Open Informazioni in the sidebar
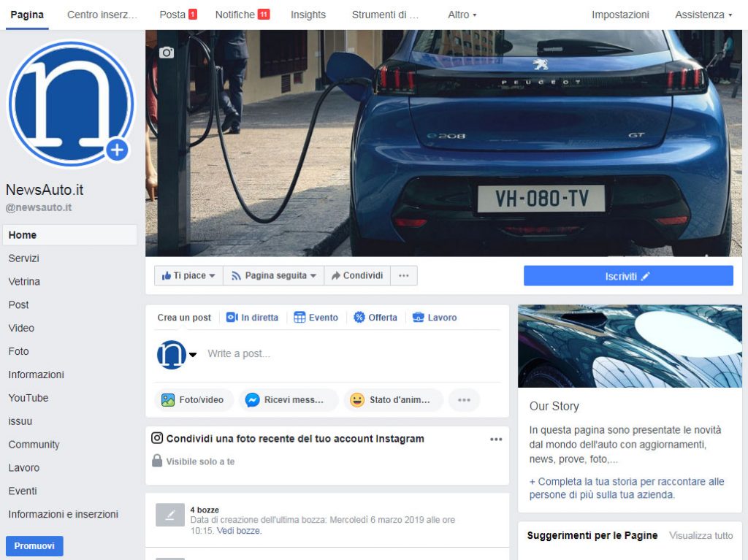The image size is (748, 560). coord(37,375)
